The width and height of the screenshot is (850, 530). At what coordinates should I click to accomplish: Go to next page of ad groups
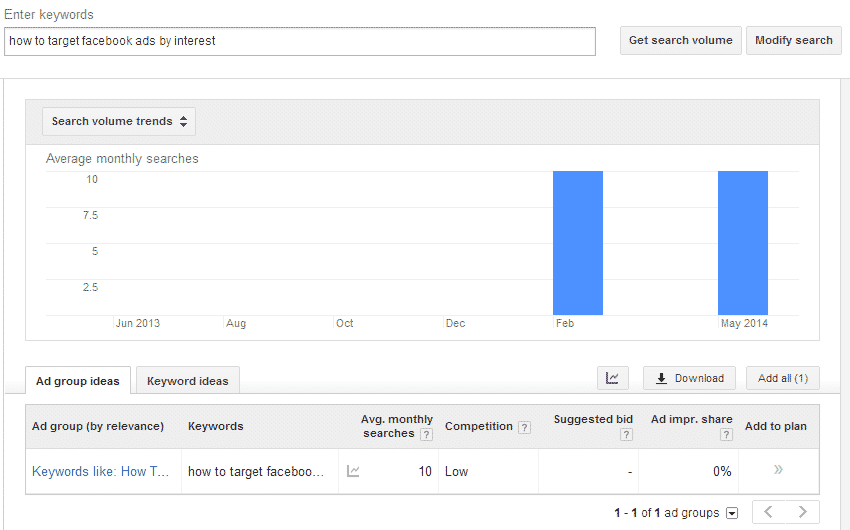[803, 512]
